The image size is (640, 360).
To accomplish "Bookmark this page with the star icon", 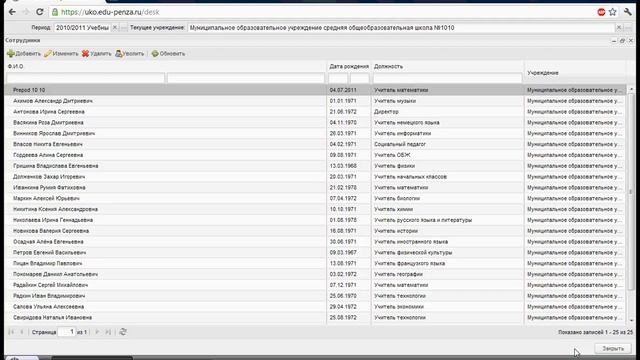I will (613, 12).
